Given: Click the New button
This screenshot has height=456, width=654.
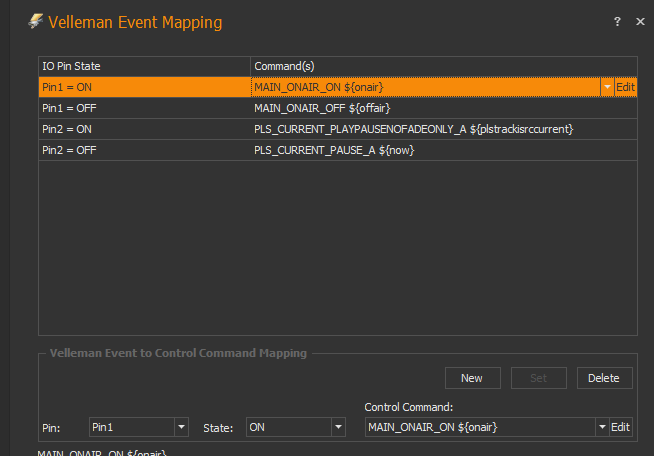Looking at the screenshot, I should (x=473, y=378).
